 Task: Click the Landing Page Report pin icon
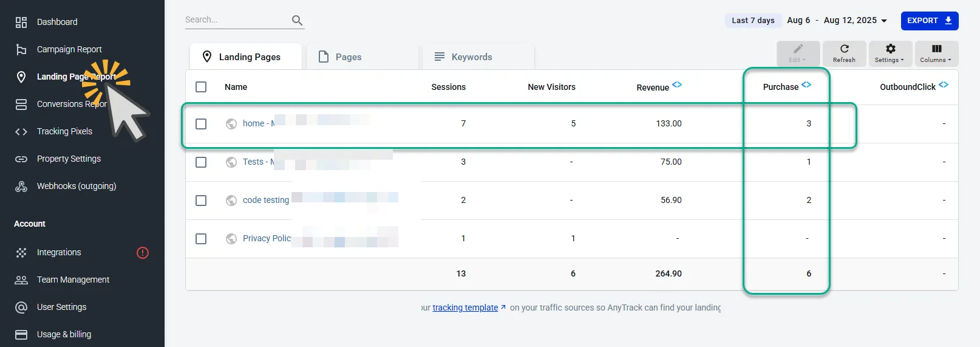pos(21,77)
